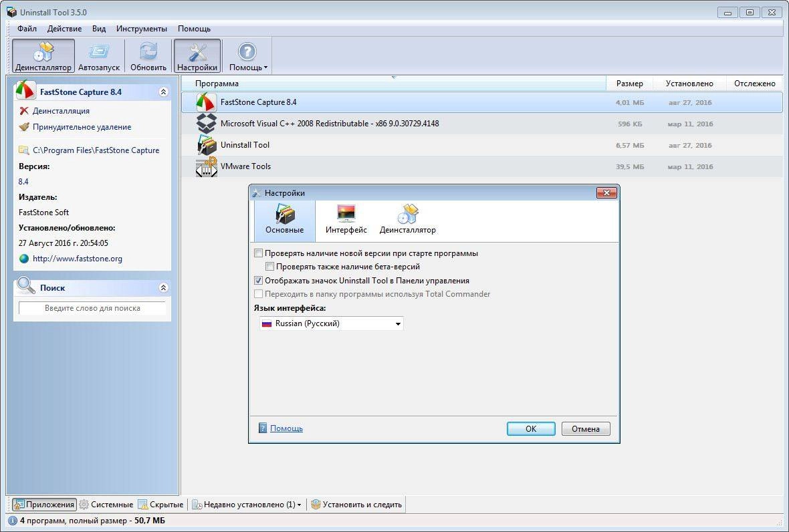Click Microsoft Visual C++ Redistributable row icon
Image resolution: width=789 pixels, height=532 pixels.
(207, 124)
